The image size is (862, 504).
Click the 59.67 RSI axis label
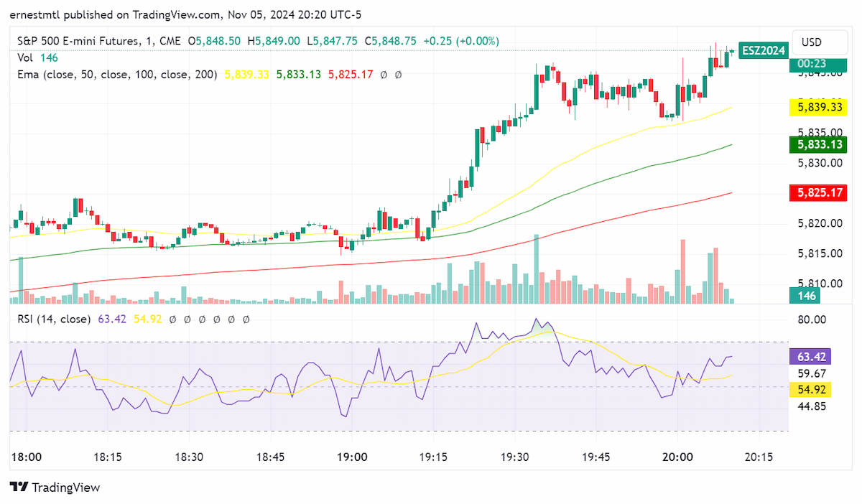[812, 373]
